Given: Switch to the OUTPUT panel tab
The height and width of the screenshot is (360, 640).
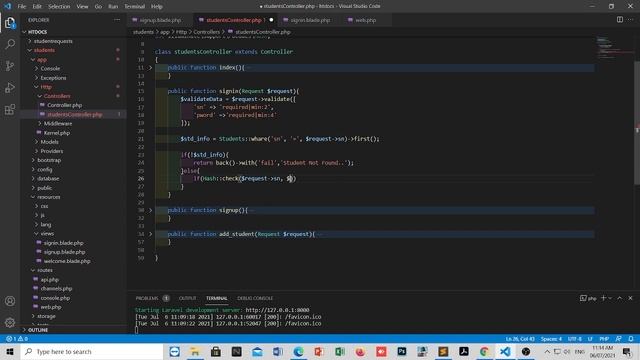Looking at the screenshot, I should tap(187, 298).
